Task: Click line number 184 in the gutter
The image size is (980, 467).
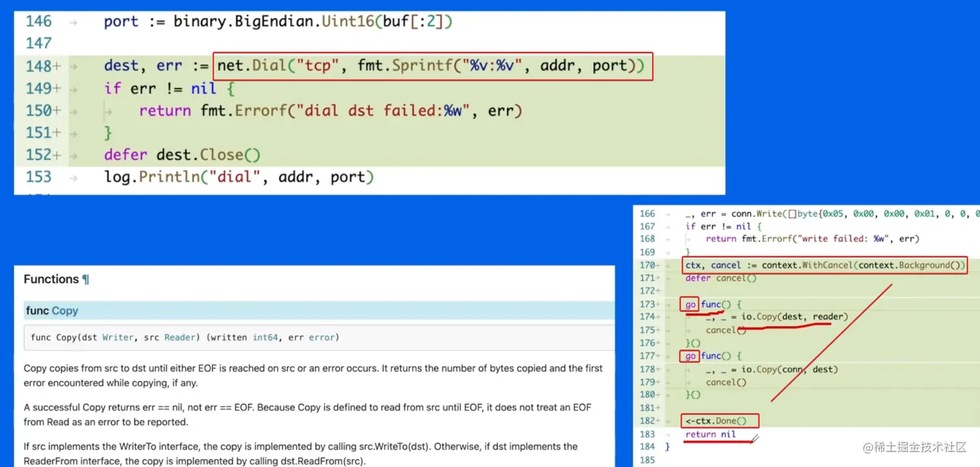Action: point(647,447)
